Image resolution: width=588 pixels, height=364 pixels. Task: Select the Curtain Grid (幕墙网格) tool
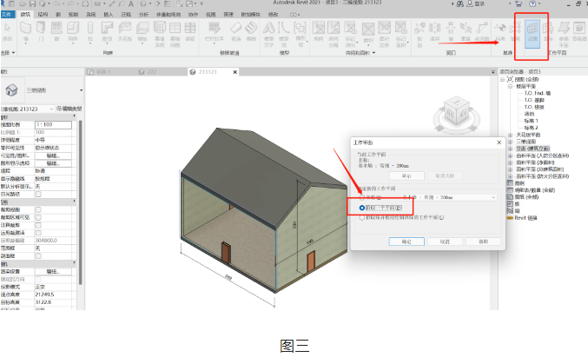pyautogui.click(x=175, y=34)
